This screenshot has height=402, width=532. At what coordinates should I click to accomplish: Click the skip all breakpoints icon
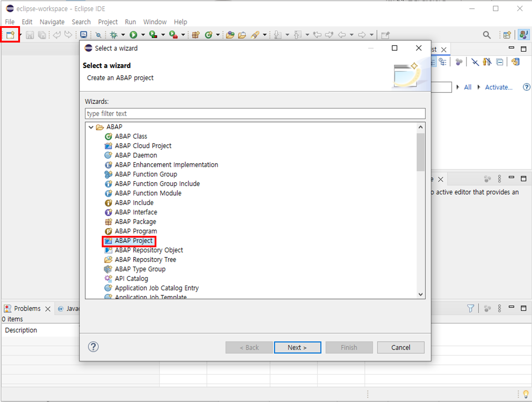98,35
